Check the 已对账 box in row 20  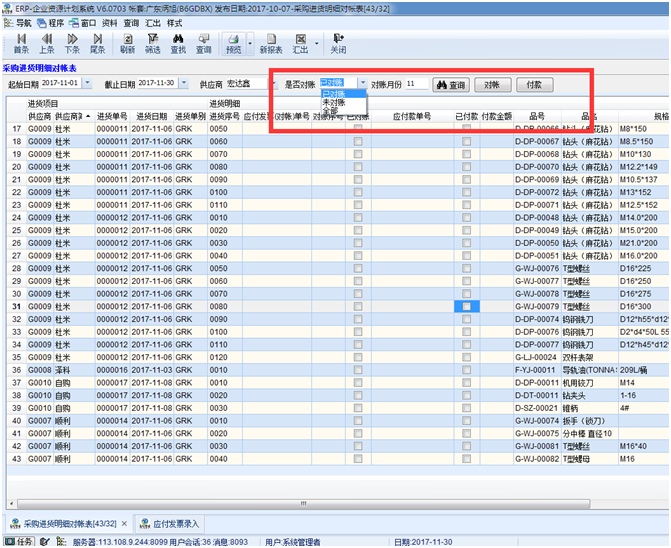point(358,167)
